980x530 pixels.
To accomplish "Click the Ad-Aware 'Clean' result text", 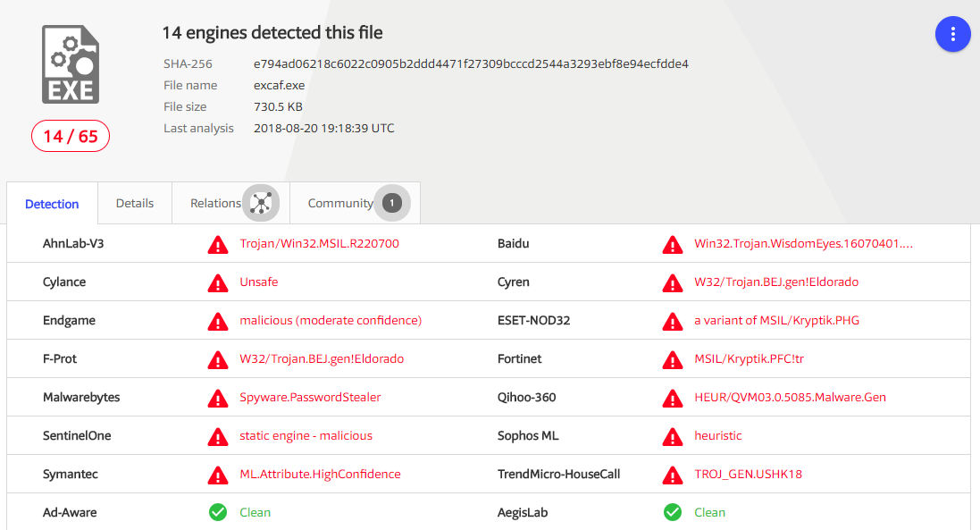I will click(255, 512).
